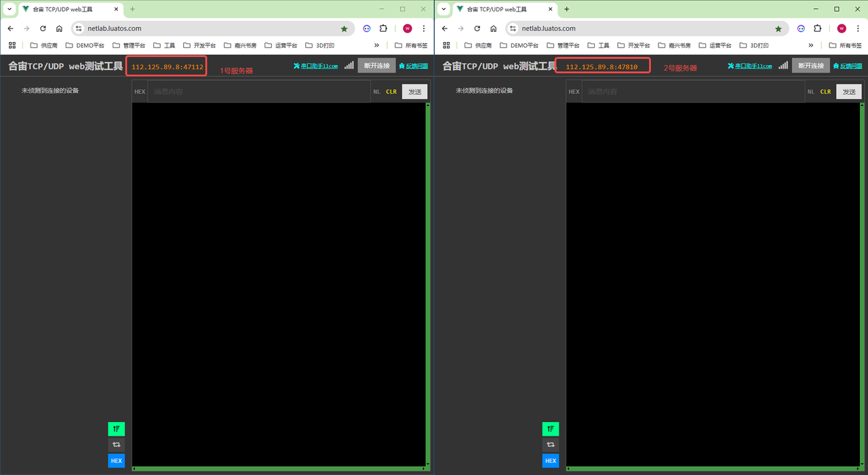
Task: Click the 消息内容 message input in right window
Action: point(693,92)
